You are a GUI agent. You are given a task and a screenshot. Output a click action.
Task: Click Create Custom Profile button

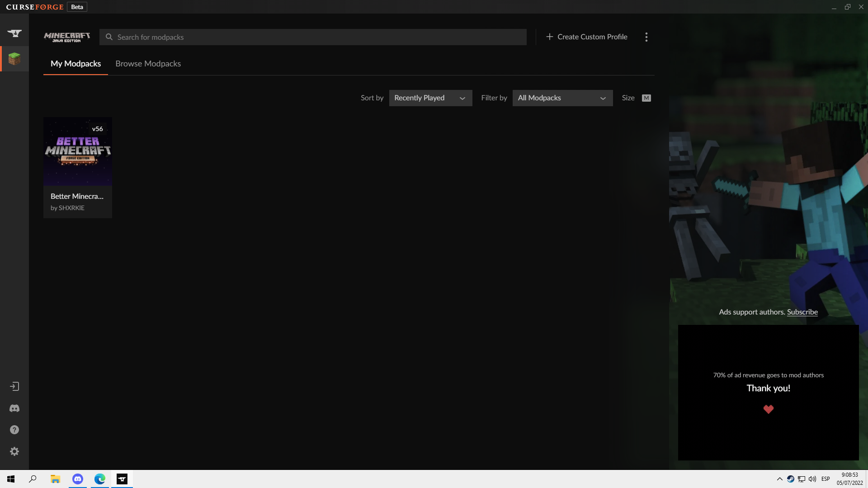[586, 37]
